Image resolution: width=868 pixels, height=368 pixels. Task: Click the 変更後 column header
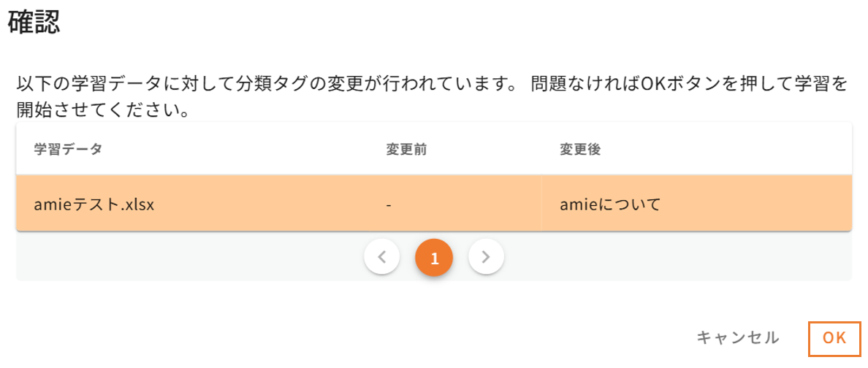tap(580, 150)
